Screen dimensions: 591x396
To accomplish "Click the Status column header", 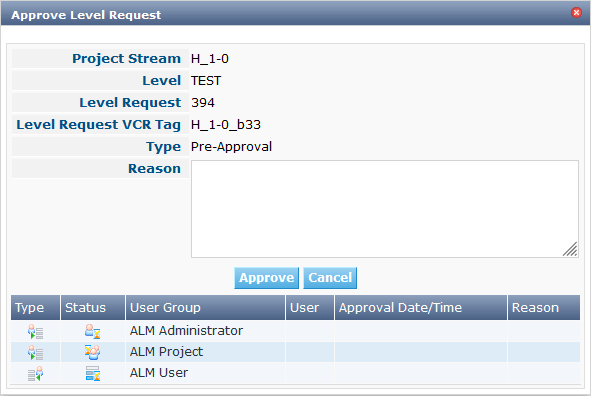I will [93, 307].
